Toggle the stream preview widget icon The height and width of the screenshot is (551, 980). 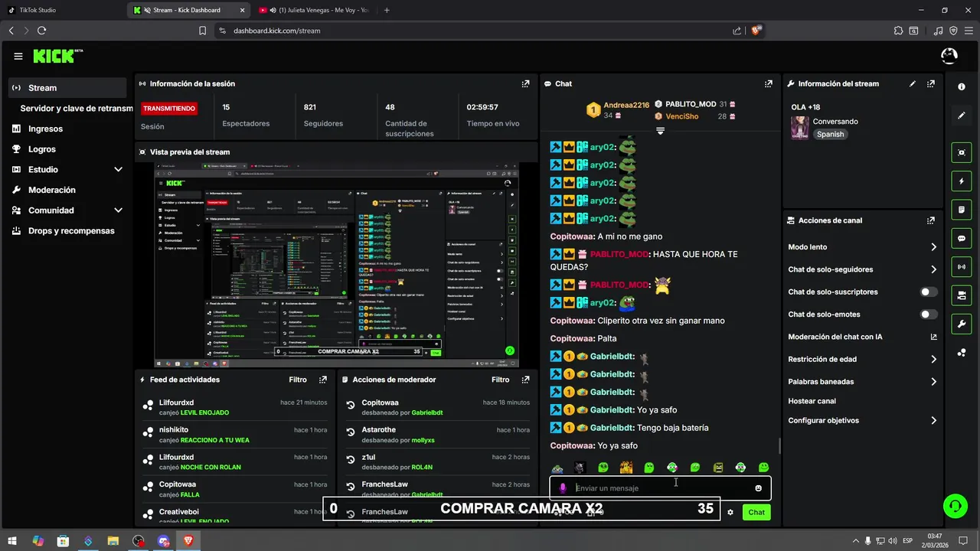coord(962,152)
